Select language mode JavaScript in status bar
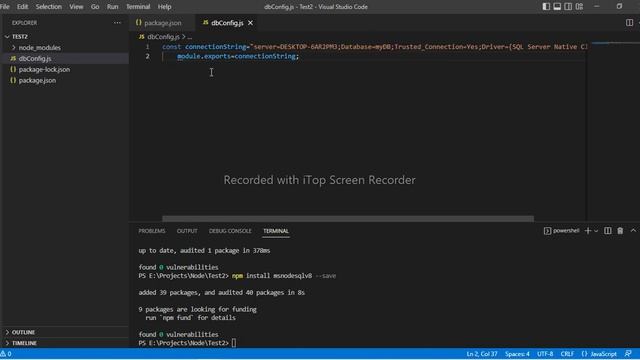The width and height of the screenshot is (640, 360). click(x=599, y=354)
